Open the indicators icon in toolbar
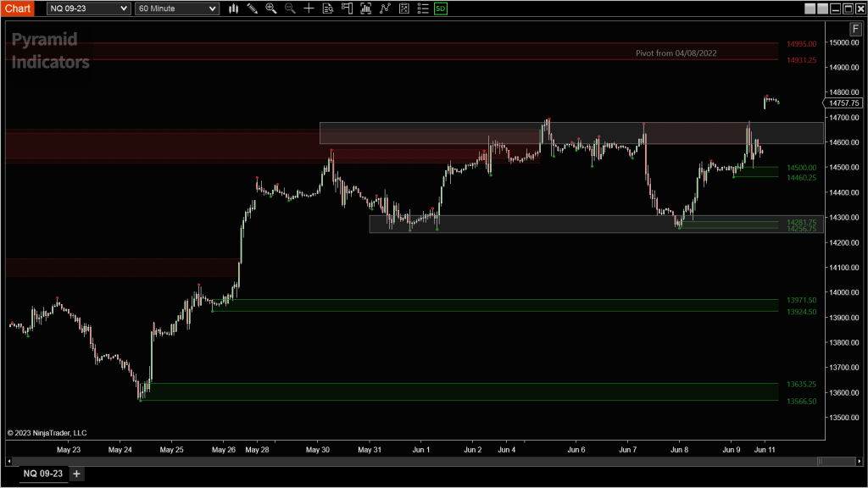868x488 pixels. click(x=365, y=8)
